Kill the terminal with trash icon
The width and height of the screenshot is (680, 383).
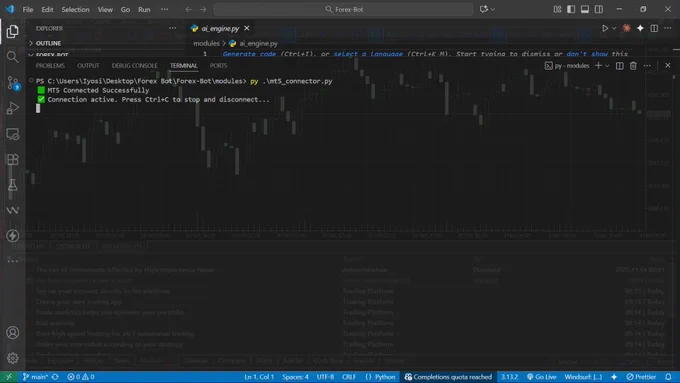(633, 65)
